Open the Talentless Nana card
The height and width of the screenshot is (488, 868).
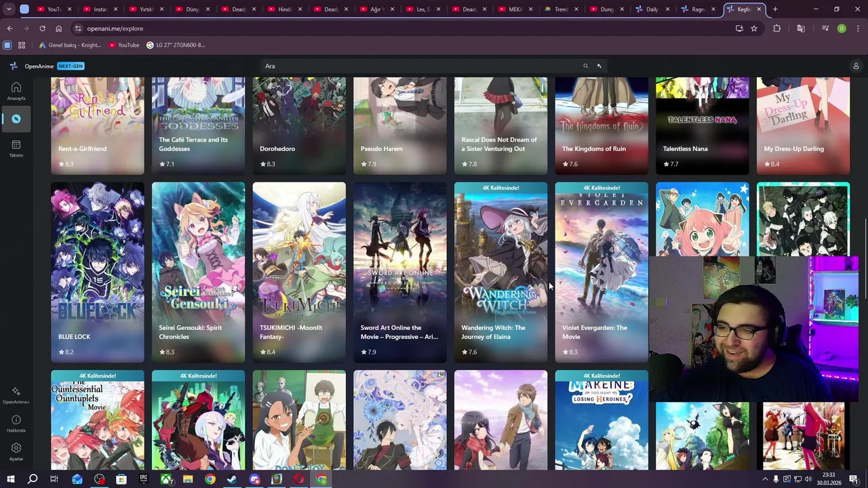(703, 125)
